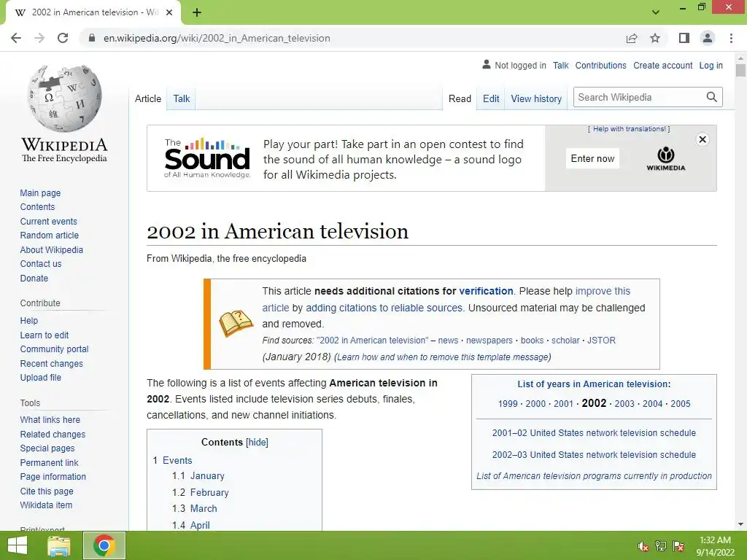
Task: Close the 2002 in American television tab
Action: 169,12
